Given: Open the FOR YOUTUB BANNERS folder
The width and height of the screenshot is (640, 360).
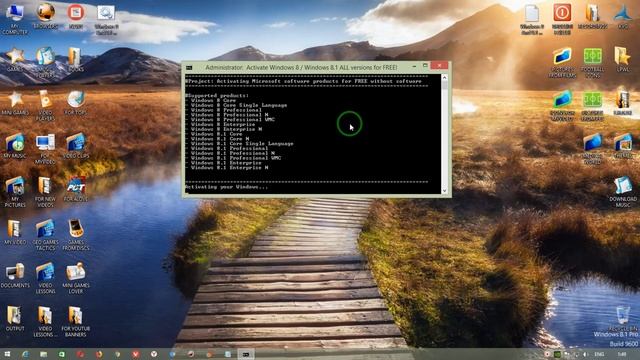Looking at the screenshot, I should click(x=76, y=322).
